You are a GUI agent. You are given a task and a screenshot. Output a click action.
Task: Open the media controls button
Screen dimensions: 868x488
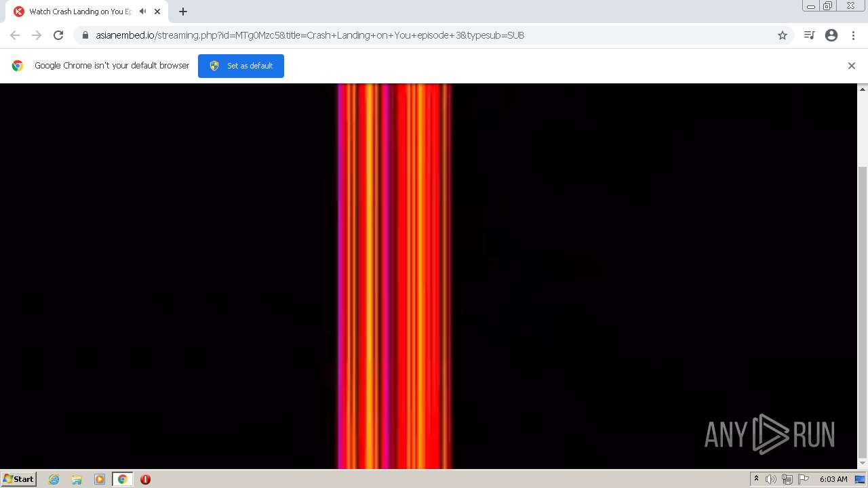[x=809, y=35]
